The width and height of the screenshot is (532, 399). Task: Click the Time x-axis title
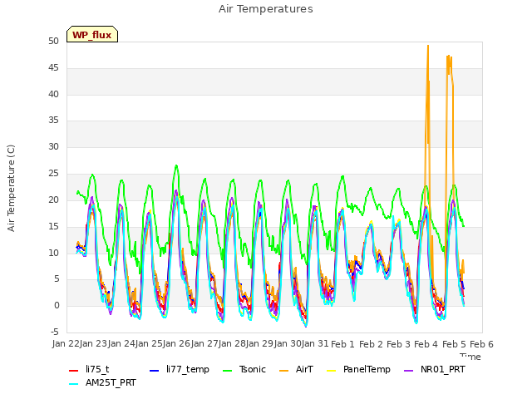click(470, 357)
